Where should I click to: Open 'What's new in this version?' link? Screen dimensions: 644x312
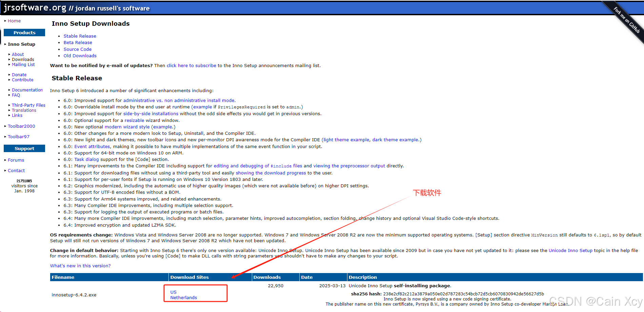pyautogui.click(x=80, y=266)
